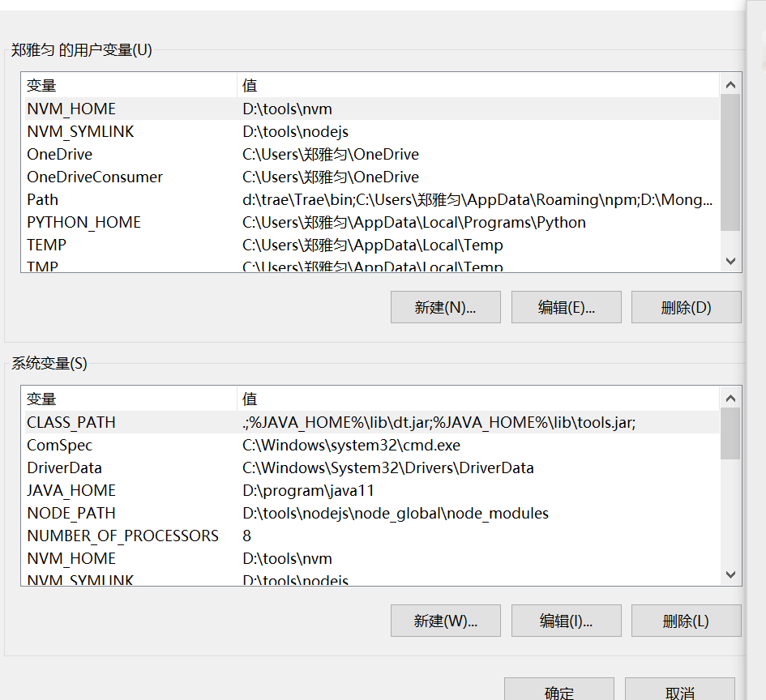The image size is (766, 700).
Task: Select the PYTHON_HOME user variable
Action: [x=122, y=222]
